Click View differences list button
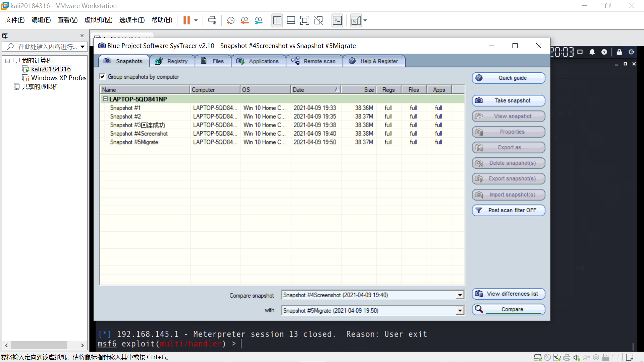644x362 pixels. (x=508, y=294)
